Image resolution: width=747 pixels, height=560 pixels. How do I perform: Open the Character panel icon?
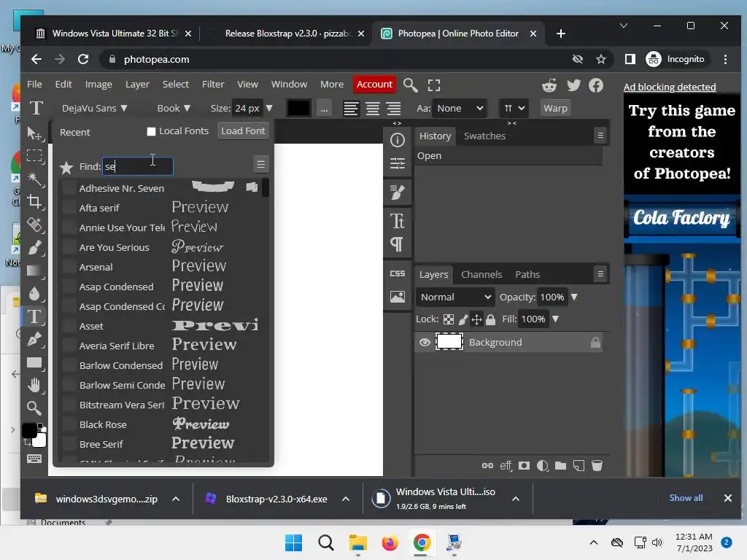(x=398, y=221)
